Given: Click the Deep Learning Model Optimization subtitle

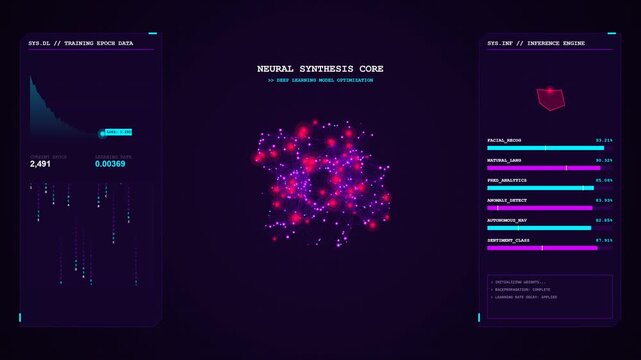Looking at the screenshot, I should point(320,80).
